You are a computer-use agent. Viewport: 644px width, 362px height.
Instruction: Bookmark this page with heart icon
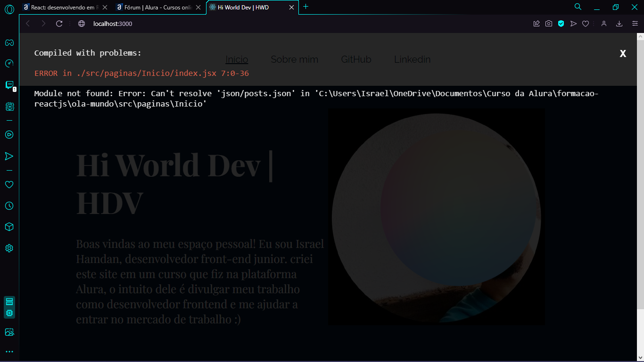pos(586,24)
